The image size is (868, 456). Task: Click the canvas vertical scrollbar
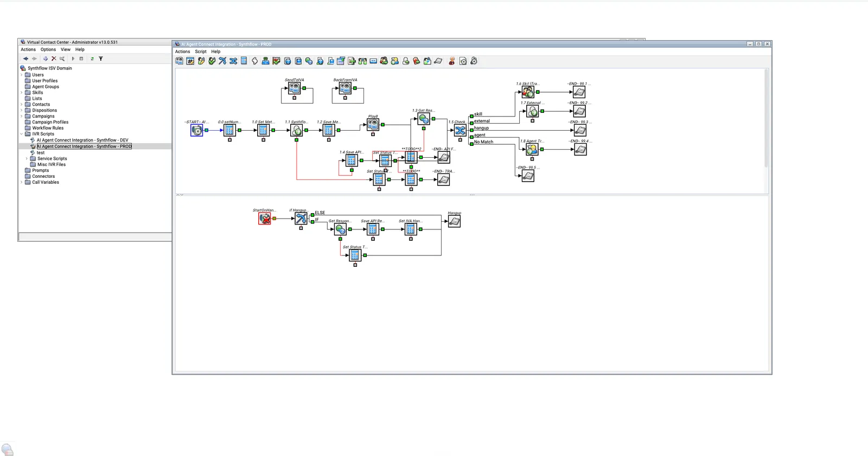766,118
